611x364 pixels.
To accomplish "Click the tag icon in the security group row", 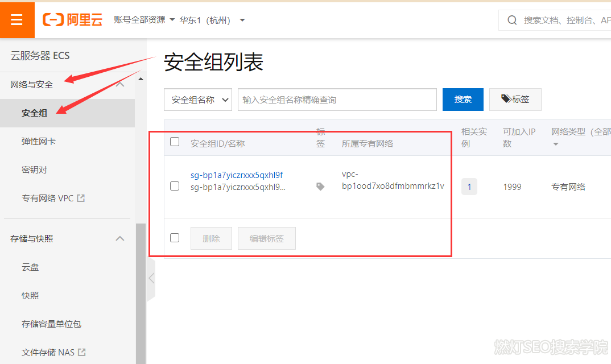I will tap(320, 187).
